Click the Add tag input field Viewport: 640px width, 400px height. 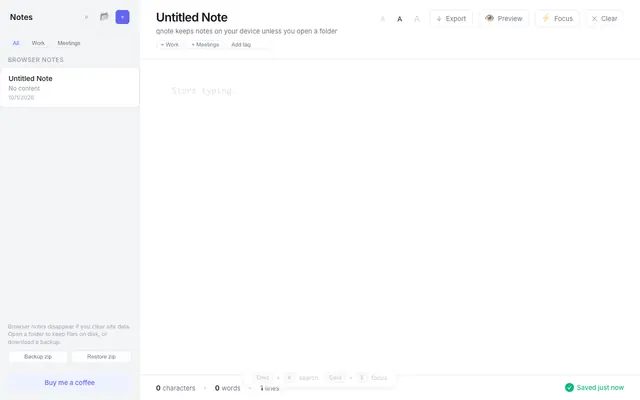(248, 44)
